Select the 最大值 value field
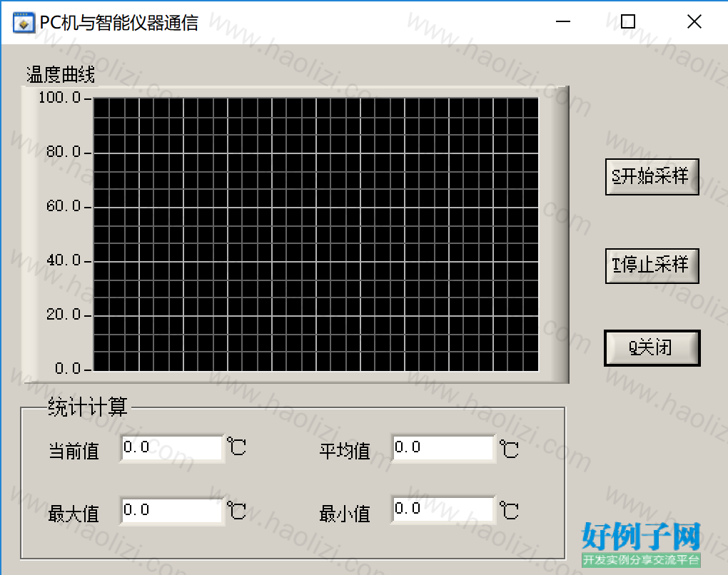Viewport: 728px width, 575px height. point(172,511)
